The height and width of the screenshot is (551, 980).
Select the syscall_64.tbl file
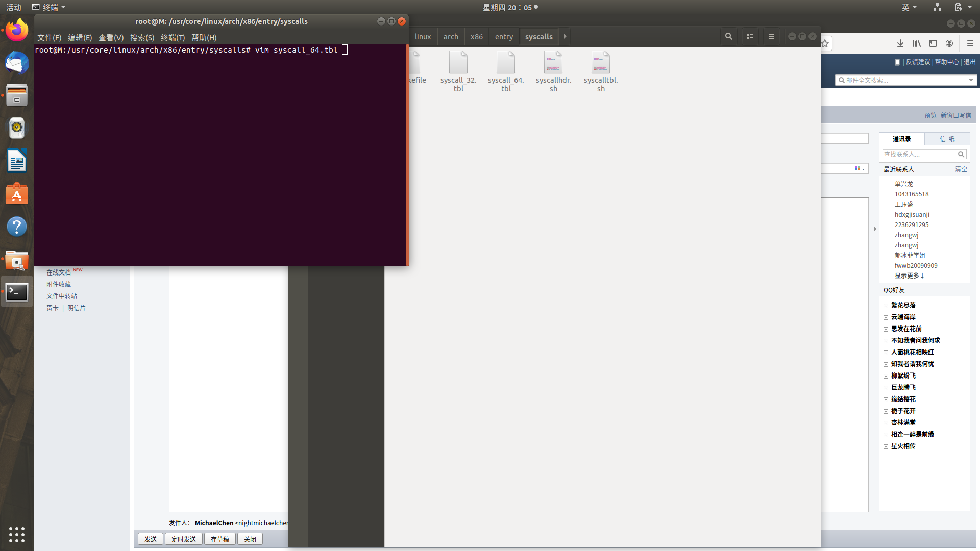(x=506, y=72)
